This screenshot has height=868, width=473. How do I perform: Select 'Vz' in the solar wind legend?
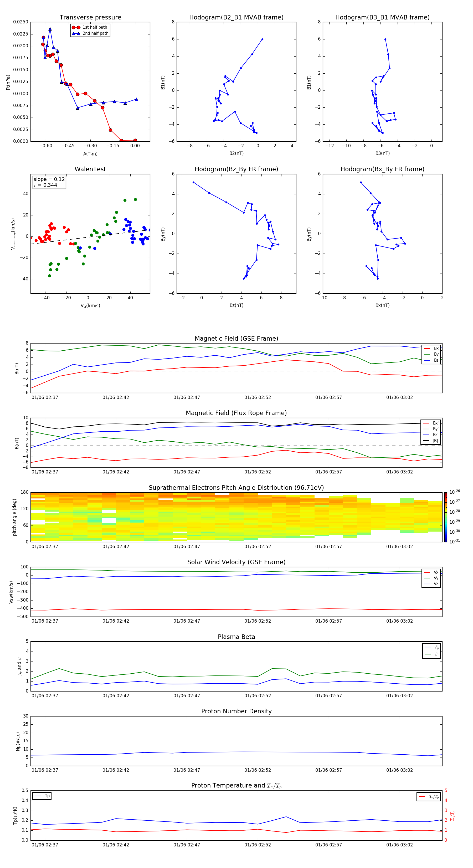tap(436, 584)
